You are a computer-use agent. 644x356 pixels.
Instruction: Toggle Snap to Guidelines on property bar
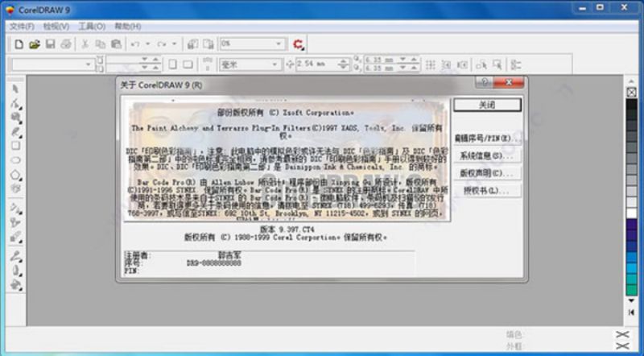tap(447, 64)
